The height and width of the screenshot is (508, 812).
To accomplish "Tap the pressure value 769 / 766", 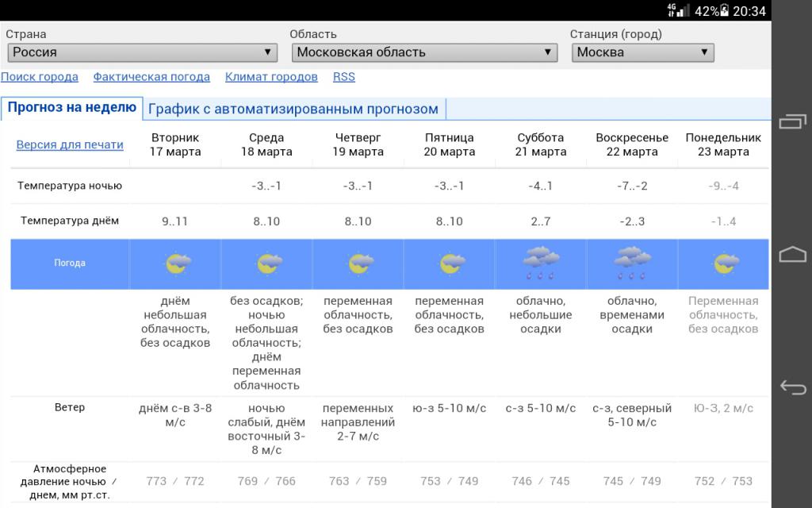I will (266, 482).
